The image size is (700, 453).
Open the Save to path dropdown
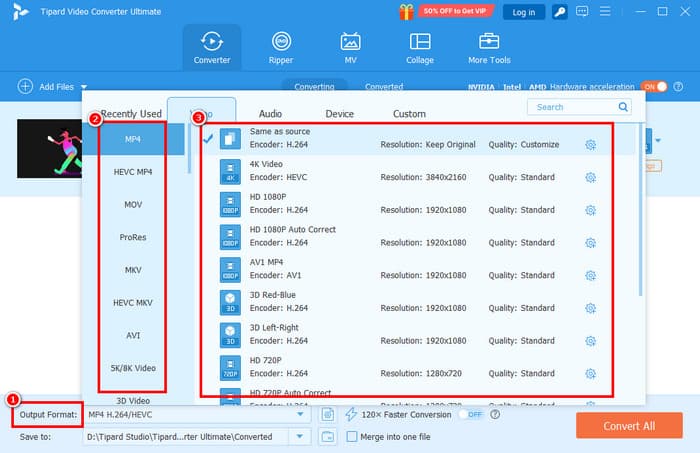(x=300, y=436)
